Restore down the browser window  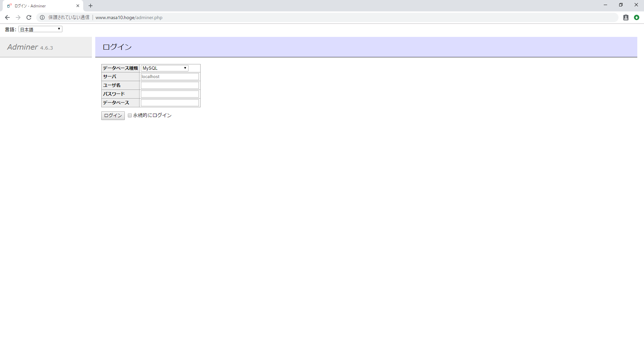pyautogui.click(x=621, y=5)
